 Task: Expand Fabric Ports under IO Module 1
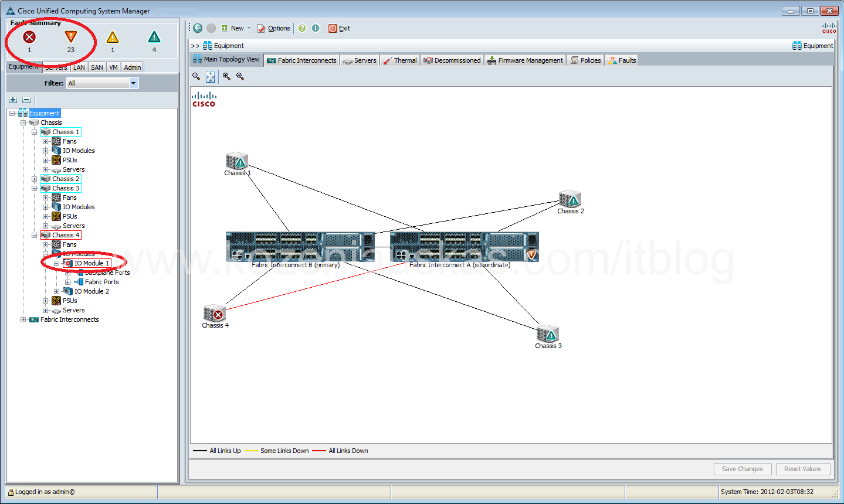pos(68,282)
